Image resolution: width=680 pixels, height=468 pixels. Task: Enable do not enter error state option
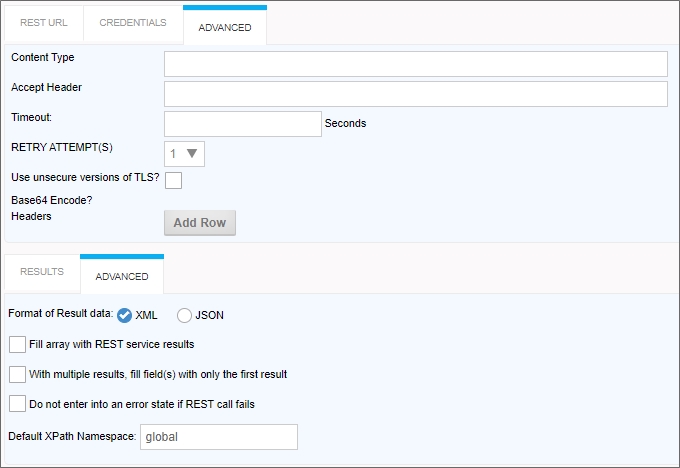[17, 404]
